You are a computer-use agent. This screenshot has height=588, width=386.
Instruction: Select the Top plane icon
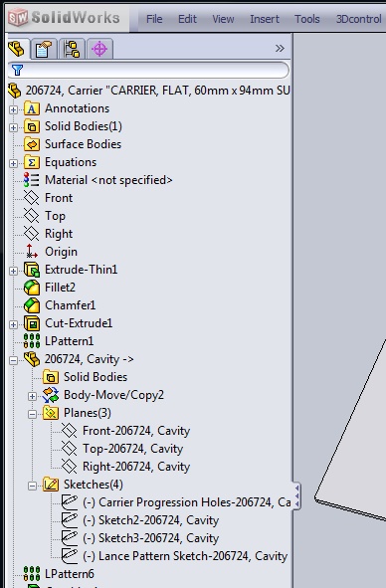click(x=32, y=216)
